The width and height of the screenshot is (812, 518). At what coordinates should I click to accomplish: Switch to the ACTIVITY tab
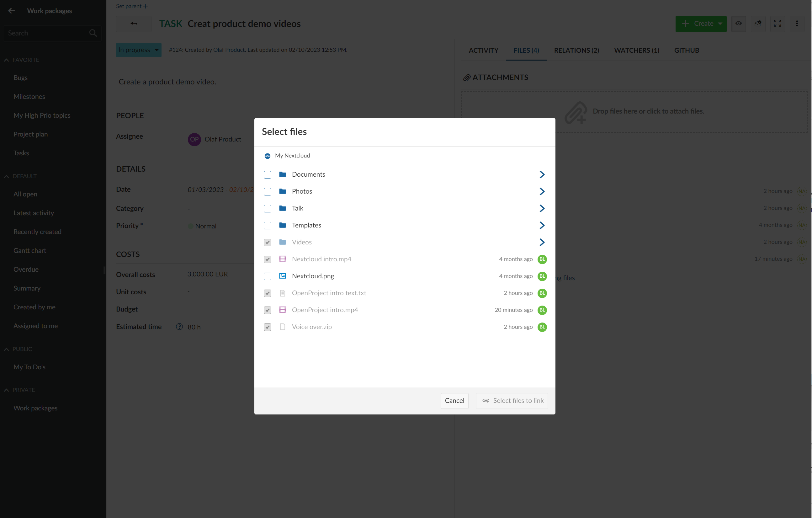(484, 50)
